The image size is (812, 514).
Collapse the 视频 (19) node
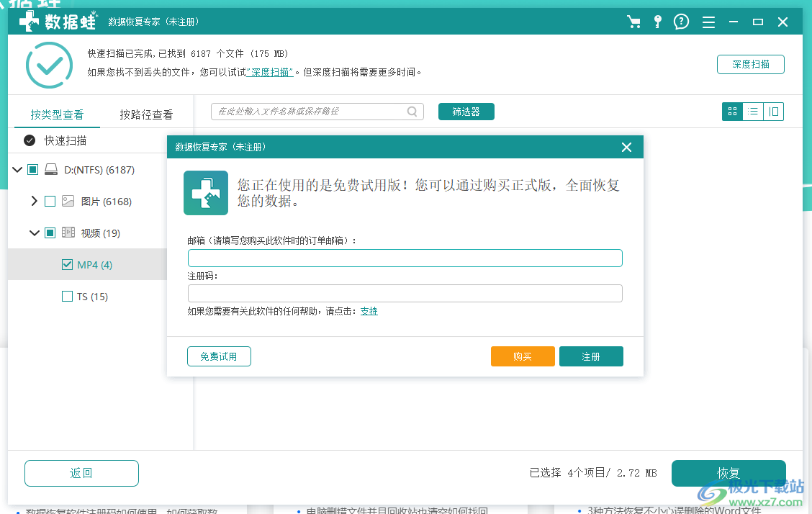[x=34, y=233]
